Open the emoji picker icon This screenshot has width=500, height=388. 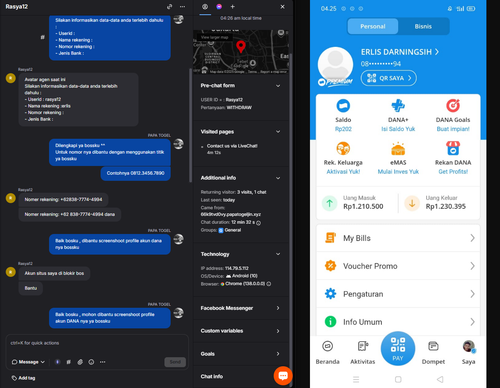(91, 362)
